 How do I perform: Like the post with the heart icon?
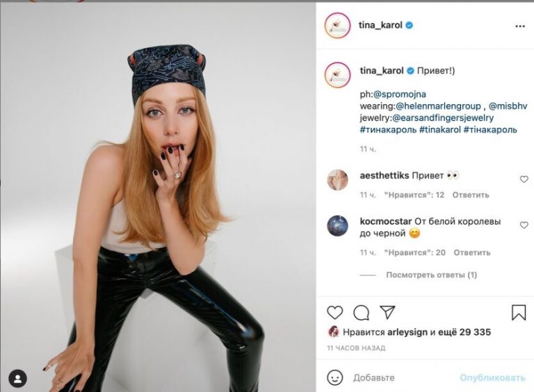(335, 312)
